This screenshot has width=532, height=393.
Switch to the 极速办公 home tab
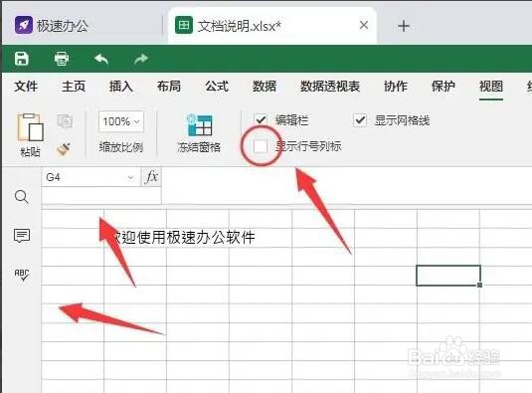click(x=82, y=26)
